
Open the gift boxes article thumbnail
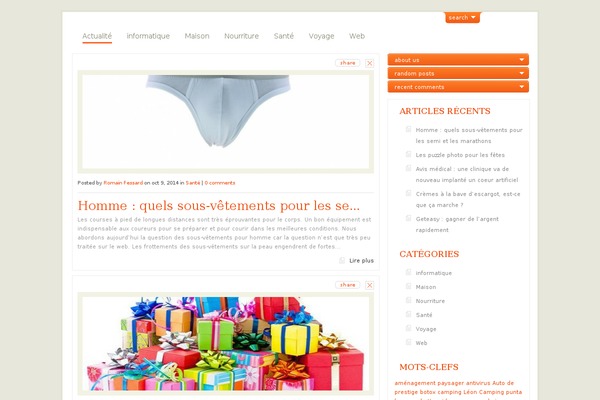pyautogui.click(x=226, y=344)
